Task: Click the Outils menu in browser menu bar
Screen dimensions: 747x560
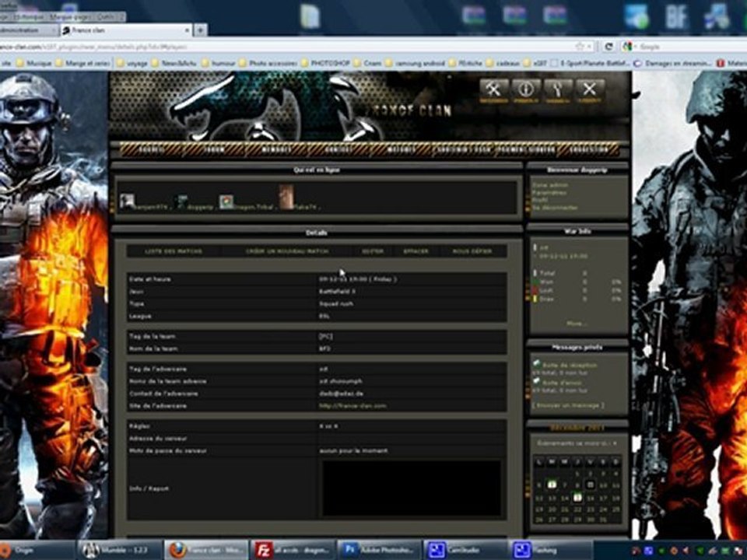Action: (107, 16)
